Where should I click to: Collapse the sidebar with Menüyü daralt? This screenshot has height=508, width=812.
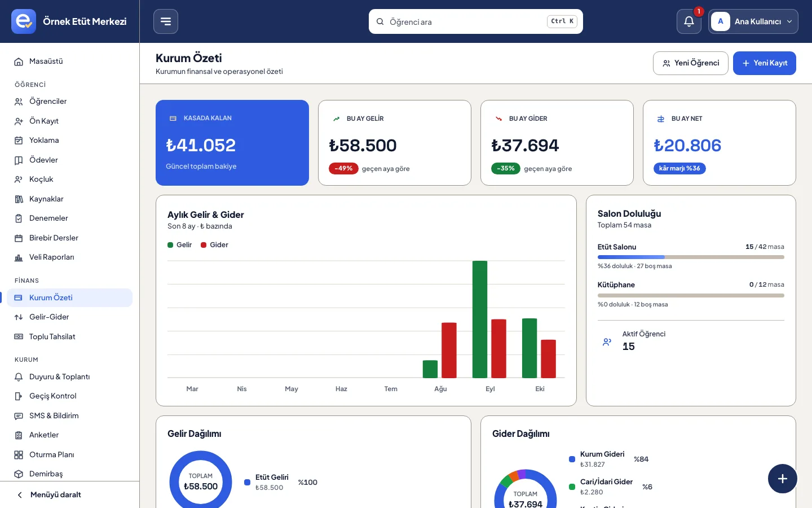pyautogui.click(x=70, y=494)
